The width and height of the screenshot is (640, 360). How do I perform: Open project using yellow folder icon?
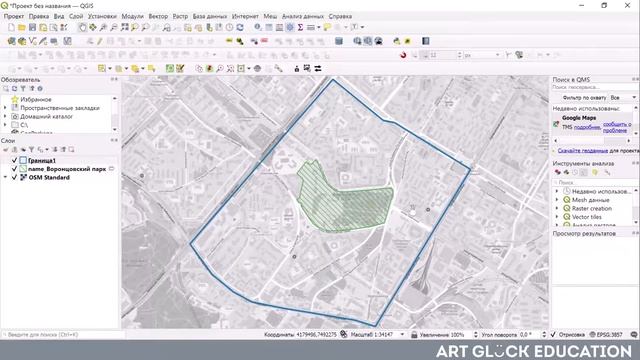click(x=22, y=27)
